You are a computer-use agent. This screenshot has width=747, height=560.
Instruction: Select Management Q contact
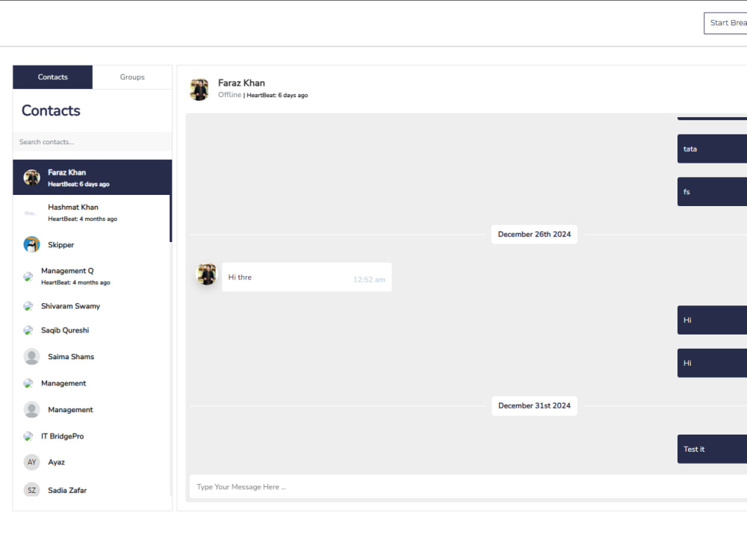point(91,276)
